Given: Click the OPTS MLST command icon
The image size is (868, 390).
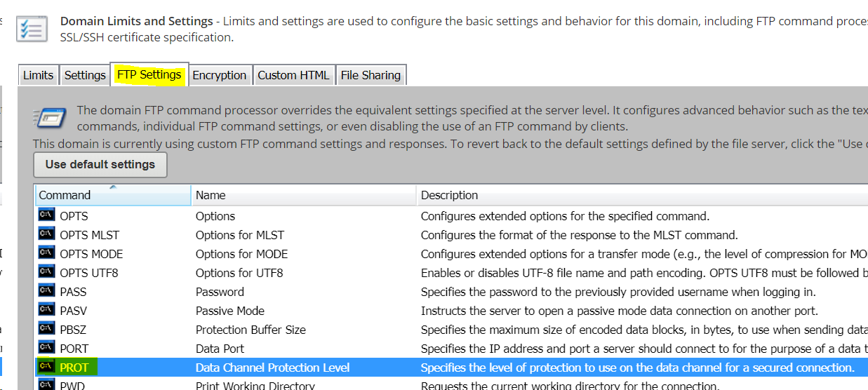Looking at the screenshot, I should click(x=46, y=234).
